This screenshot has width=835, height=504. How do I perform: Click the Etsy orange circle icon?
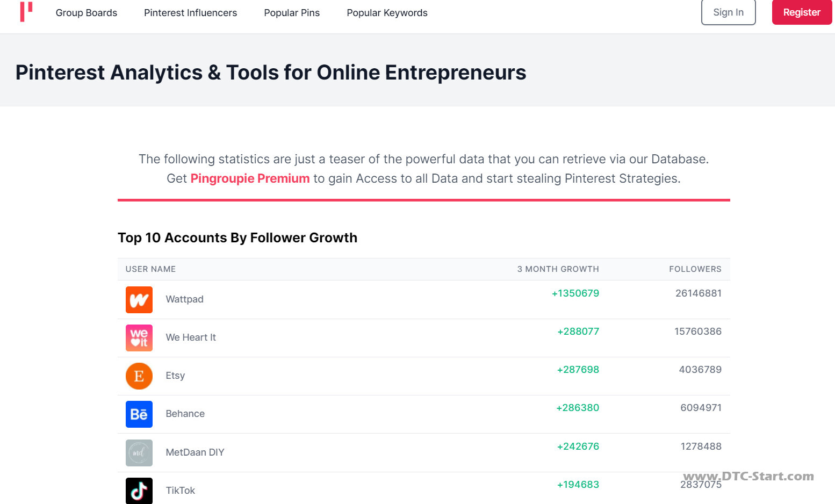(x=139, y=376)
